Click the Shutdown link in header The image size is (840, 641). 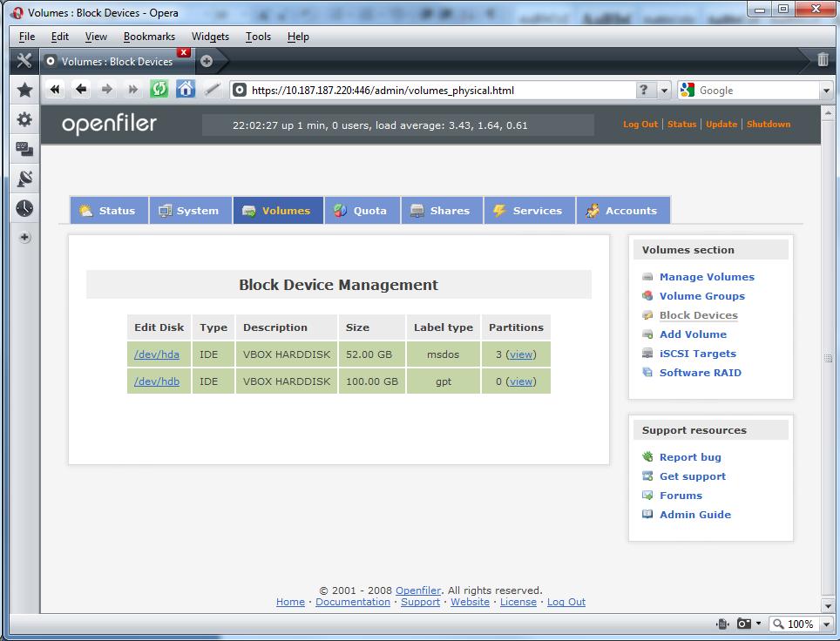(768, 125)
